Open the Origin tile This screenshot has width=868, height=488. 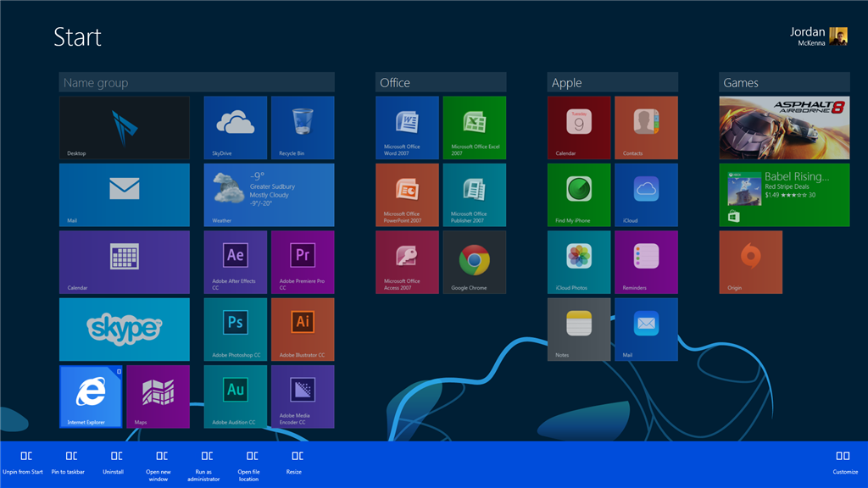(x=751, y=263)
